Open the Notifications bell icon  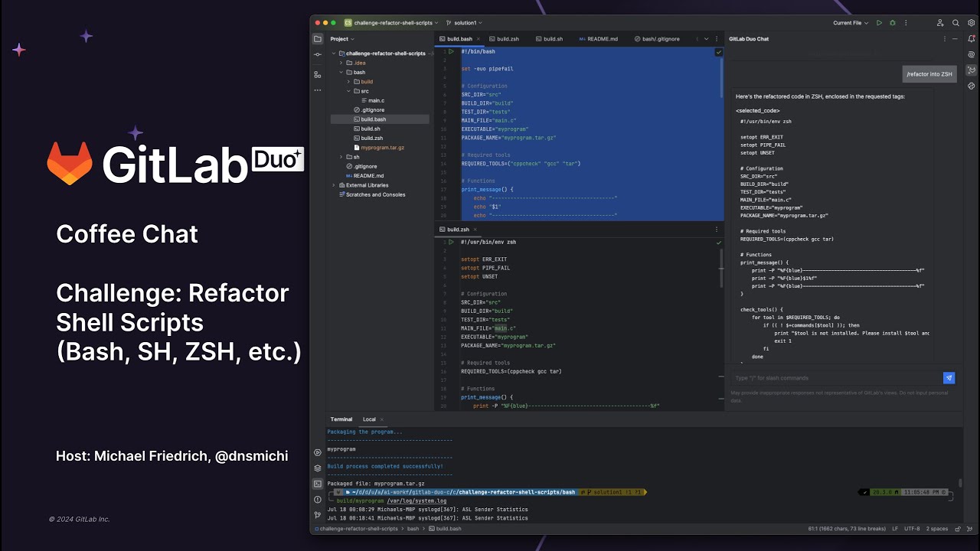point(972,39)
